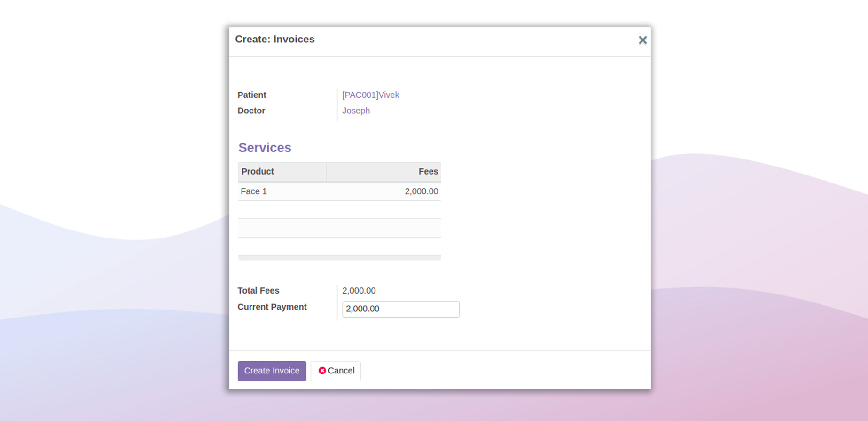This screenshot has height=421, width=868.
Task: Click the Create: Invoices dialog title
Action: coord(275,40)
